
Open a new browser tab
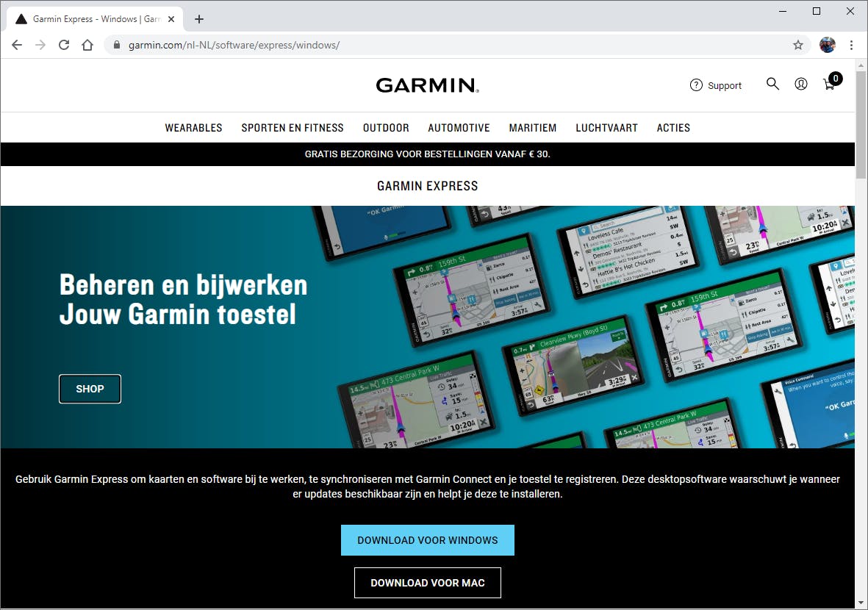click(199, 19)
